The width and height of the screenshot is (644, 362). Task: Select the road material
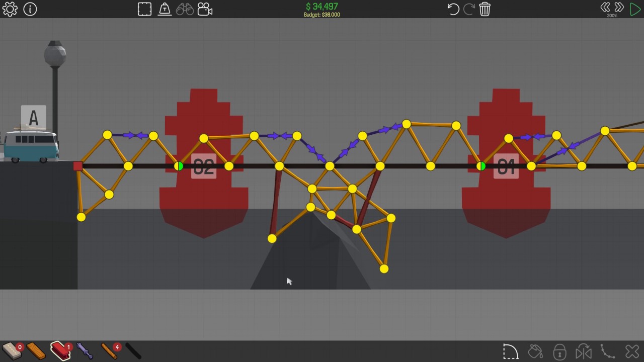pos(12,351)
